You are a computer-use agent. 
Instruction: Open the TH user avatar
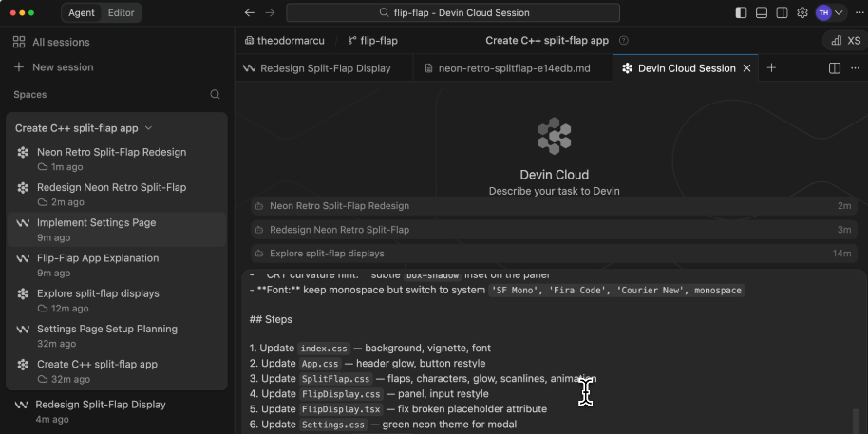coord(823,12)
